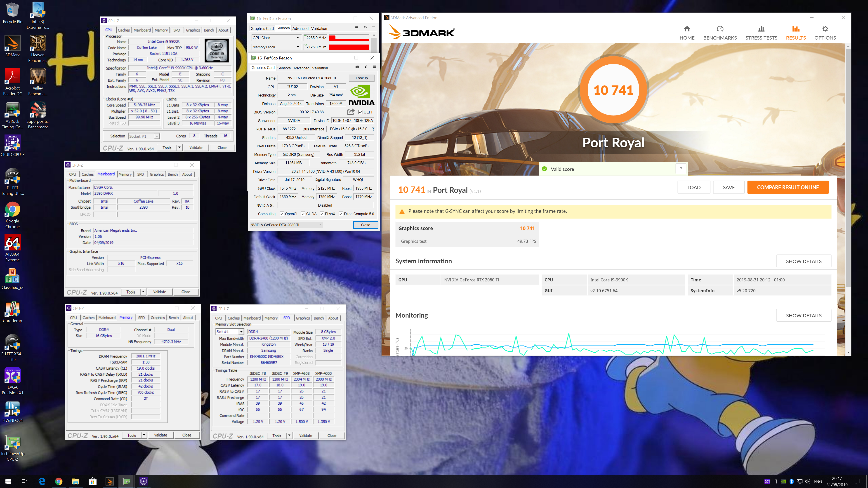This screenshot has height=488, width=868.
Task: Switch to Caches tab in CPU-Z CPU window
Action: point(124,30)
